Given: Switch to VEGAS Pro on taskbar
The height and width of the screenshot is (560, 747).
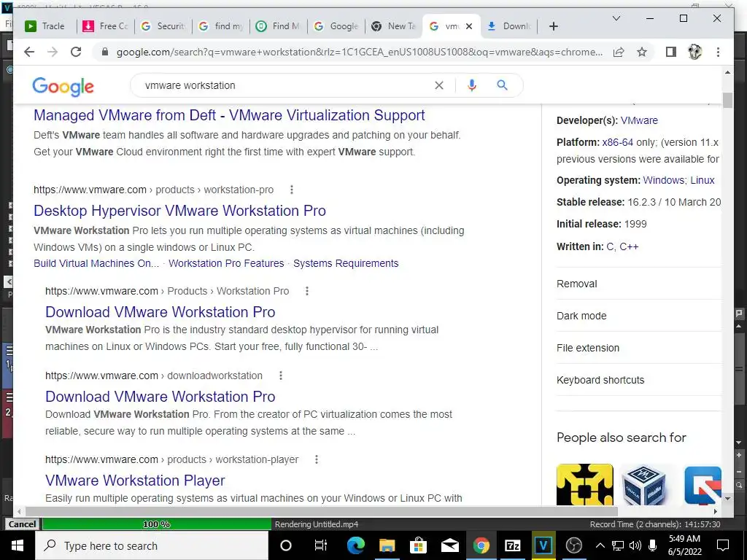Looking at the screenshot, I should 543,545.
